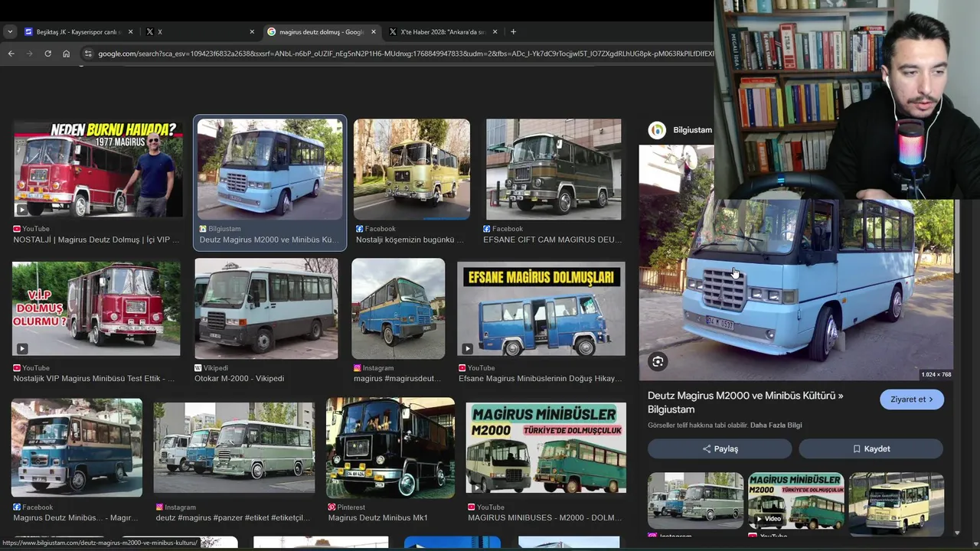Search this image with Google Lens icon
Viewport: 980px width, 551px height.
pos(658,362)
